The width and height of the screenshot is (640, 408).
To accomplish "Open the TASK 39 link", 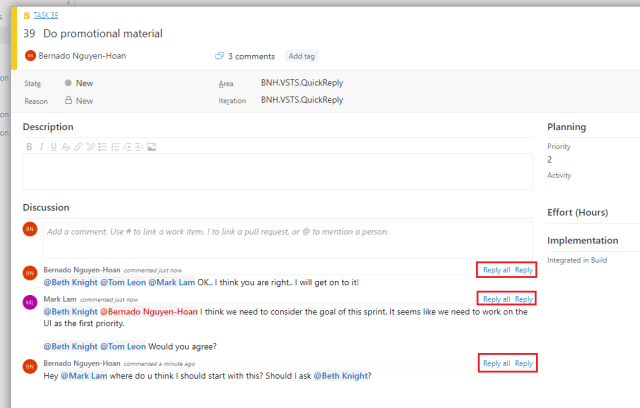I will (x=45, y=16).
